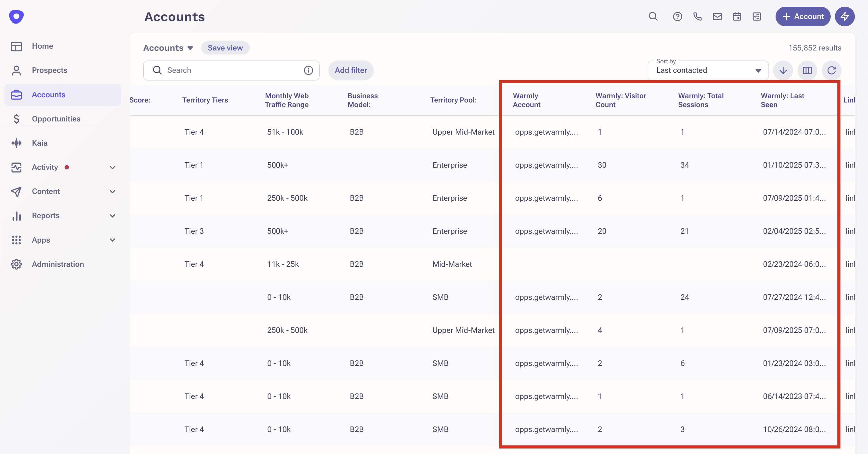868x454 pixels.
Task: Click the lightning bolt quick action button
Action: [x=844, y=17]
